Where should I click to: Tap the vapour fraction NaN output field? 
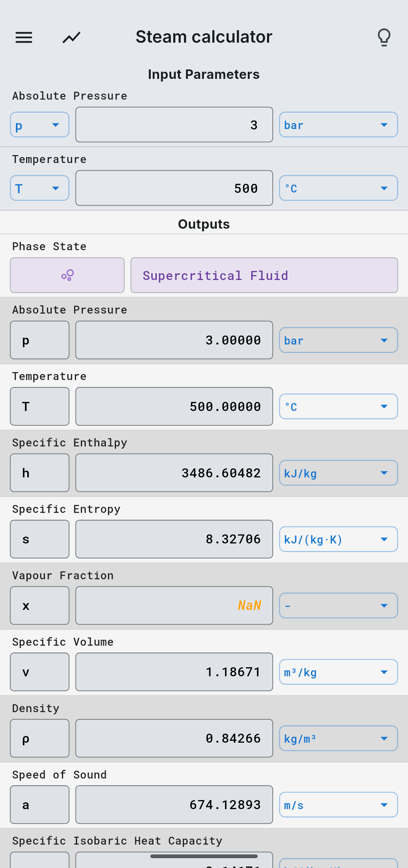tap(174, 606)
